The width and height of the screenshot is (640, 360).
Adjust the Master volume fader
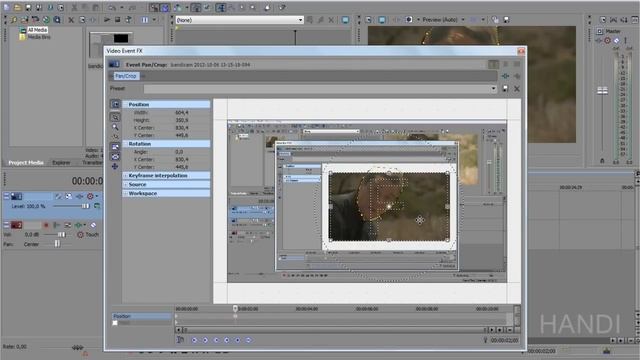click(602, 91)
